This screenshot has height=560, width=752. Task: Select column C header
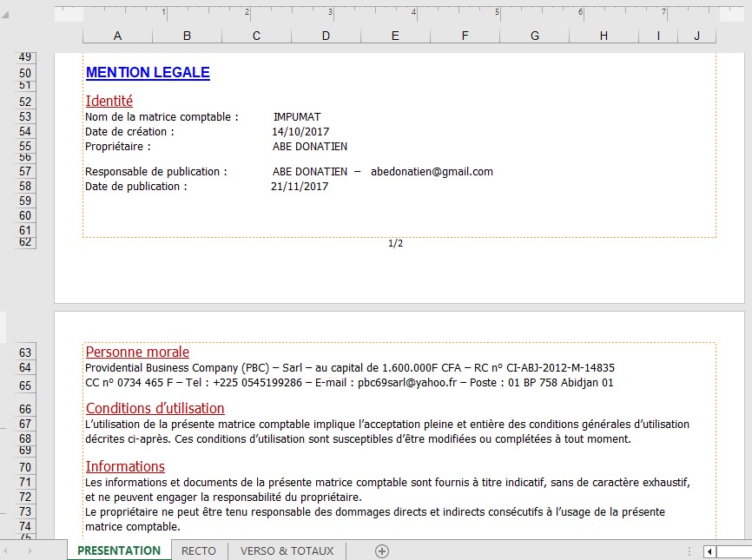click(256, 36)
